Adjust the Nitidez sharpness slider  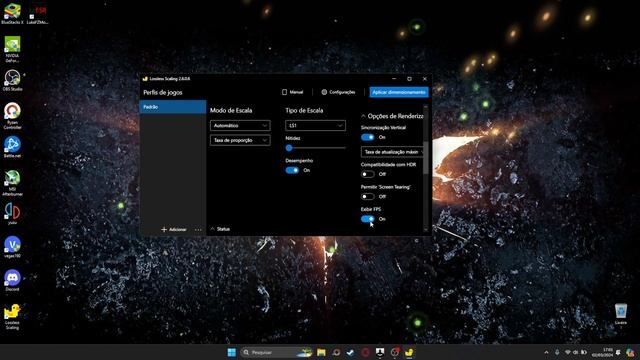315,148
